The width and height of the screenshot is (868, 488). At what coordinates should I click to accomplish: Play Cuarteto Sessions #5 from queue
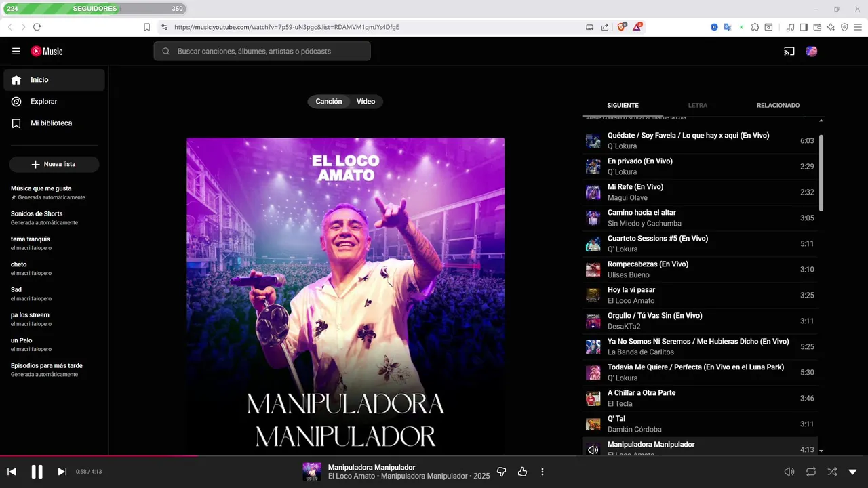700,244
